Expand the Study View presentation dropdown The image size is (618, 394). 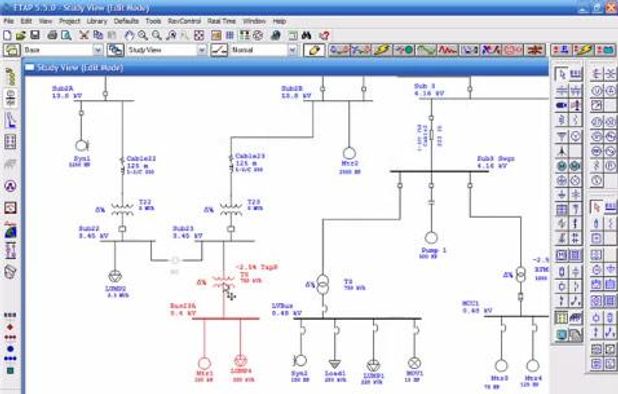(201, 50)
